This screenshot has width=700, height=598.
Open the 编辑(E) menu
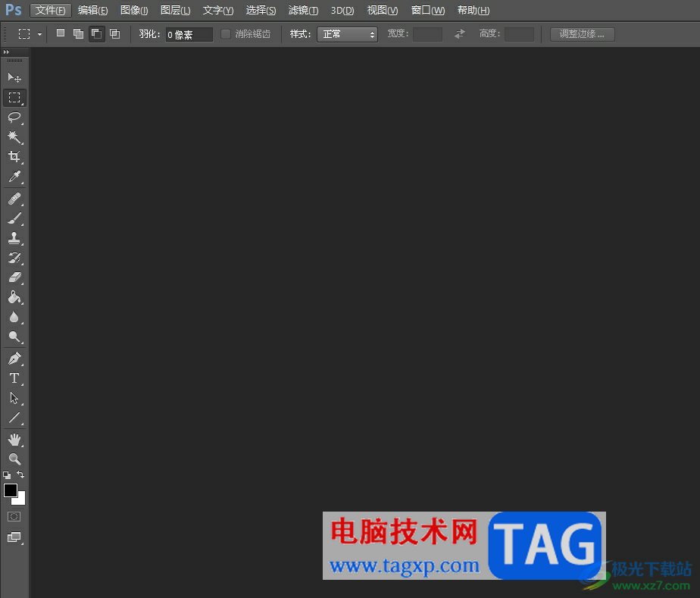pos(92,11)
